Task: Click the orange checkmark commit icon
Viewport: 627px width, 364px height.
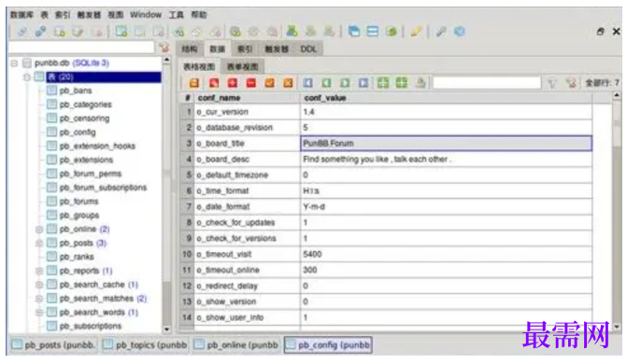Action: pyautogui.click(x=269, y=83)
